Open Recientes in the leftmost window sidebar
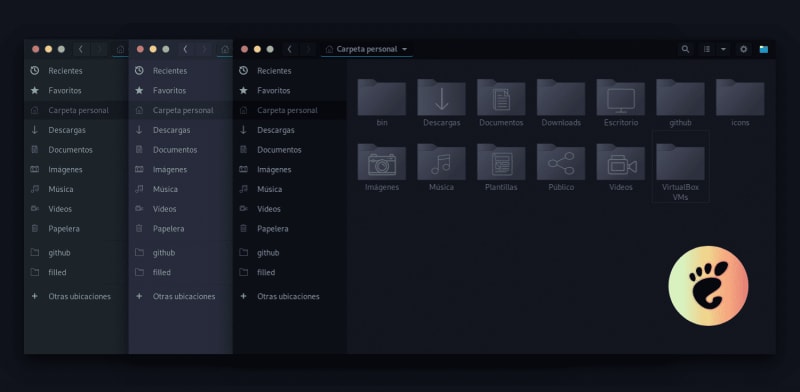800x392 pixels. (x=76, y=70)
